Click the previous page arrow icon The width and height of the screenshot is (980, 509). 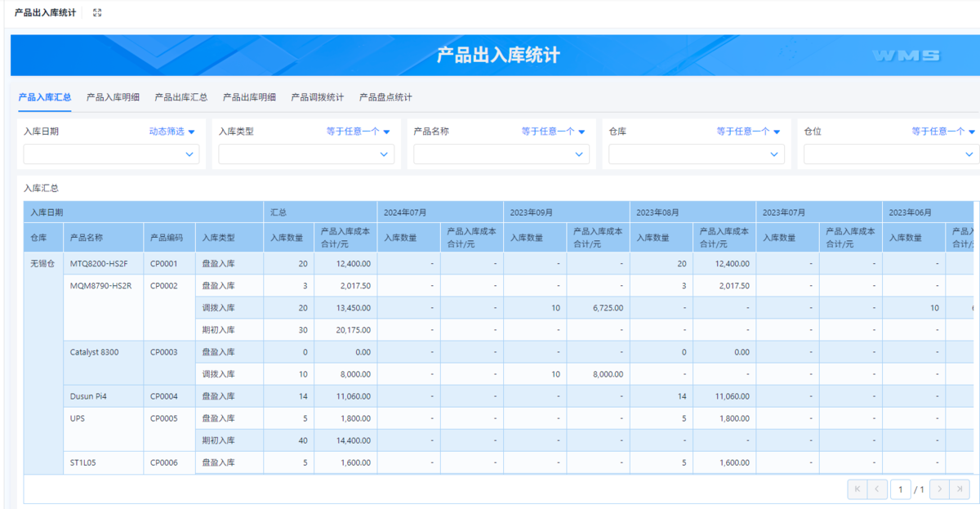(878, 489)
